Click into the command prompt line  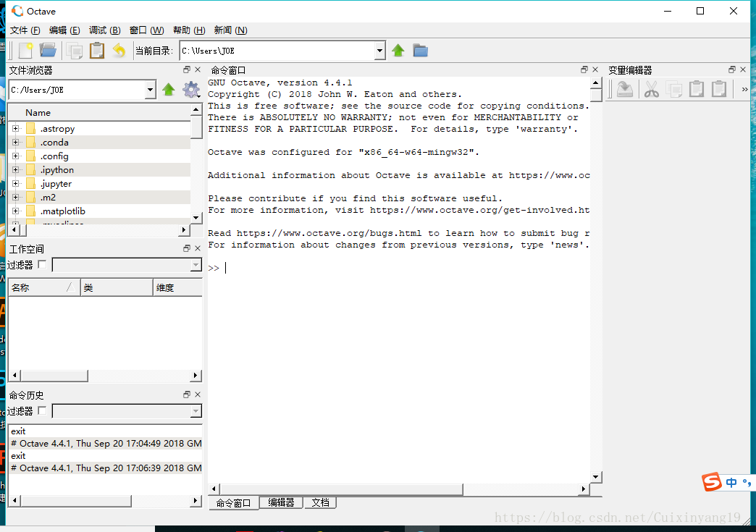point(399,268)
